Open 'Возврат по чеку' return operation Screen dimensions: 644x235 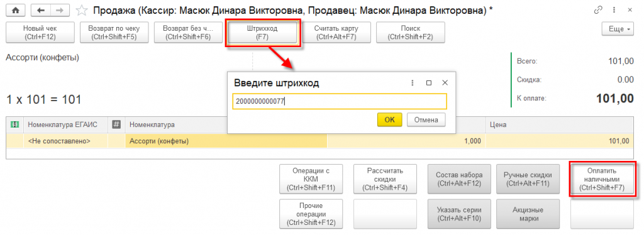[114, 33]
